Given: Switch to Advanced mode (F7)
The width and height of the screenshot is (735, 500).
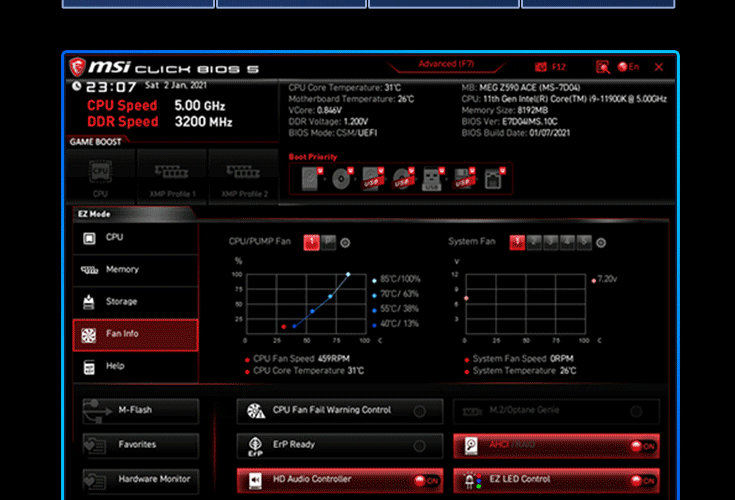Looking at the screenshot, I should [446, 64].
